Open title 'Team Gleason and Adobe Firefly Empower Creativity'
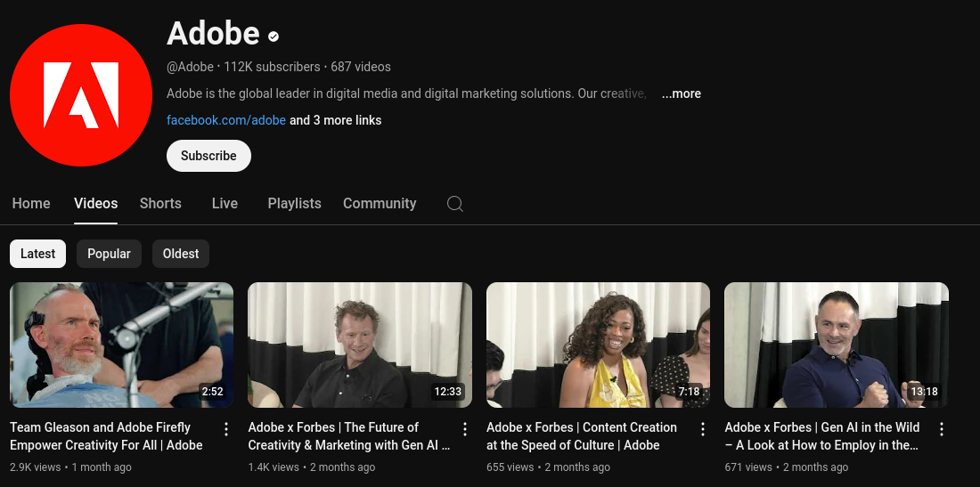This screenshot has width=980, height=487. coord(106,436)
